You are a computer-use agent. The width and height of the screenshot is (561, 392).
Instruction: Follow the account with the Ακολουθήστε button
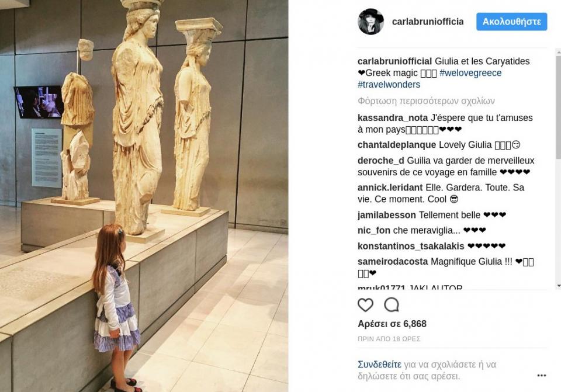tap(512, 22)
